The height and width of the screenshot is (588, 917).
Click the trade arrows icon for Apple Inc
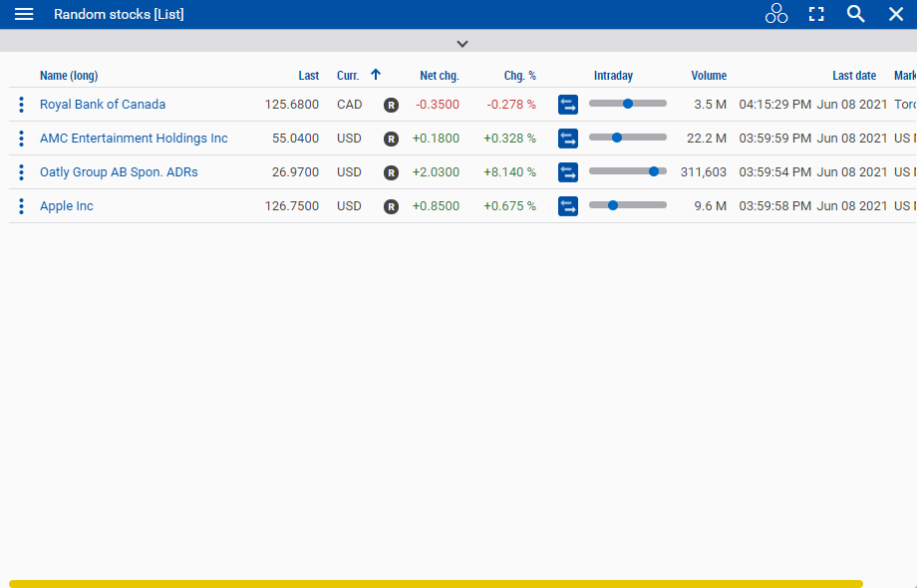point(568,206)
